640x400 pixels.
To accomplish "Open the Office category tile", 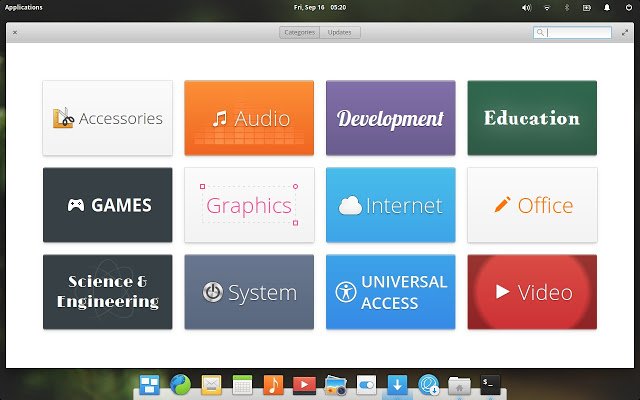I will (532, 205).
